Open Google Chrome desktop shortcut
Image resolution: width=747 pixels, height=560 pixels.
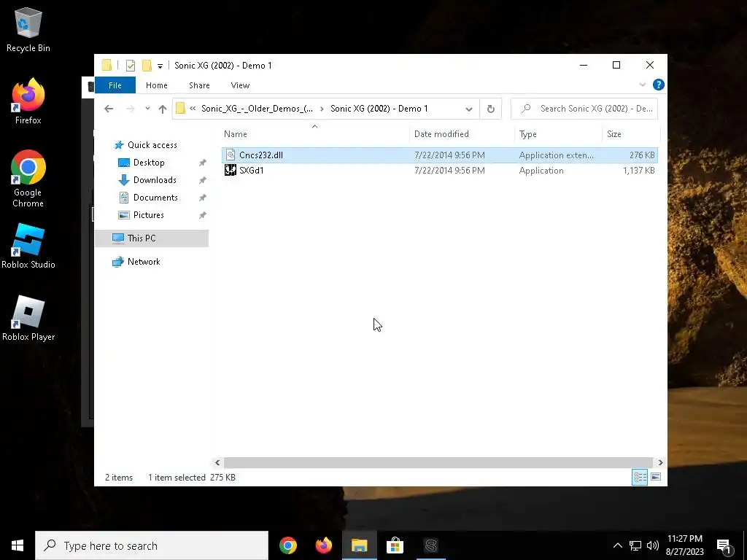(x=28, y=179)
